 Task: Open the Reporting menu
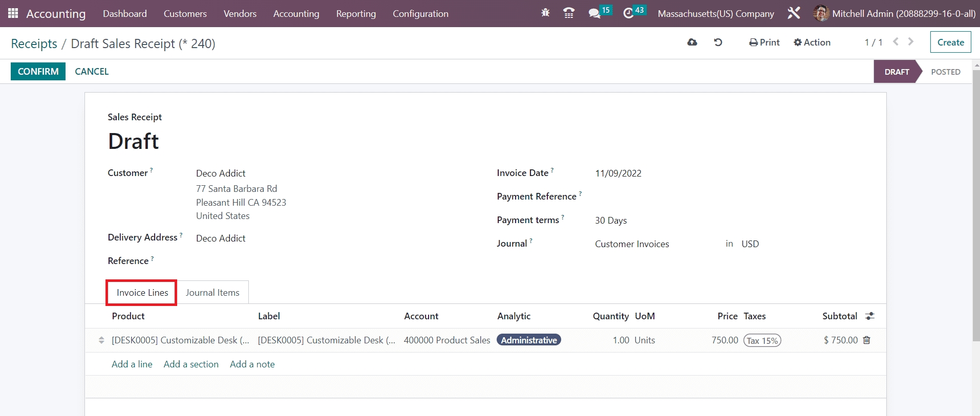356,14
